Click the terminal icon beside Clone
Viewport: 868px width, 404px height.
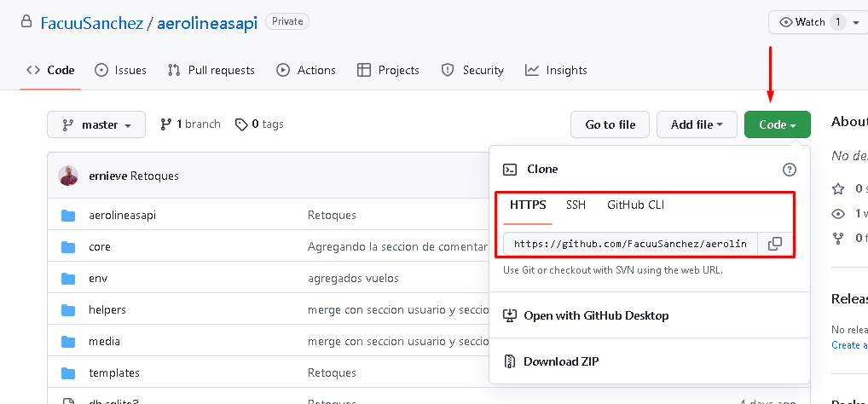510,170
